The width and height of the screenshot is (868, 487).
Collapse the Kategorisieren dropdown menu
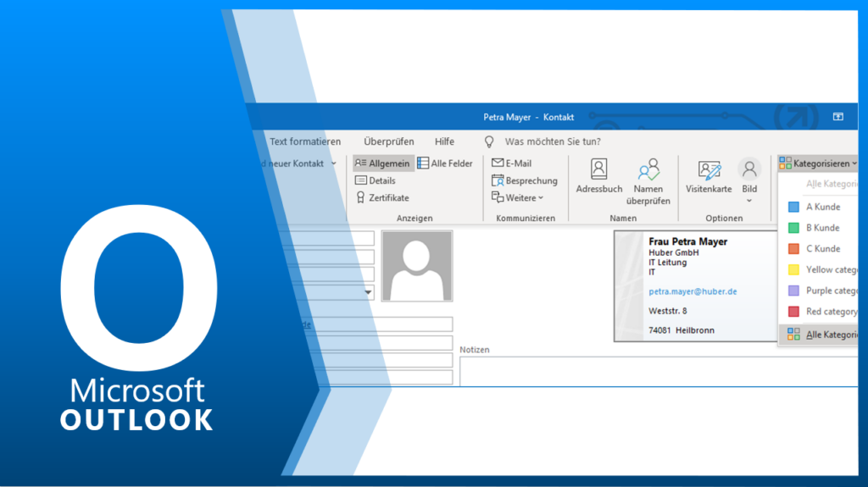coord(818,163)
